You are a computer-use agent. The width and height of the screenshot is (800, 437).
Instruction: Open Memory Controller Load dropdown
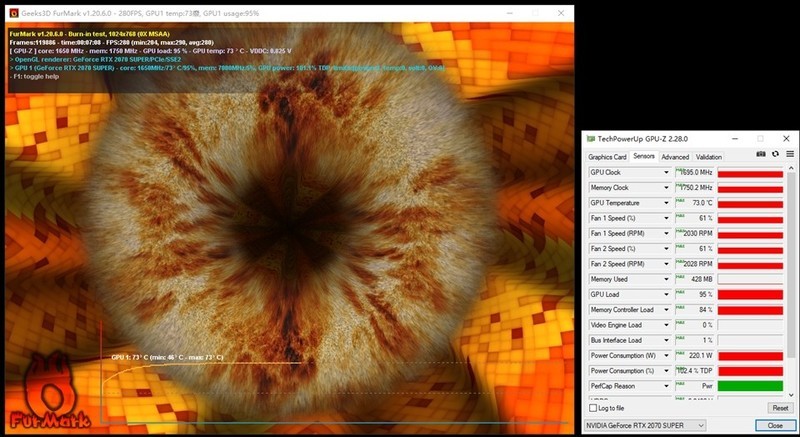pos(666,310)
